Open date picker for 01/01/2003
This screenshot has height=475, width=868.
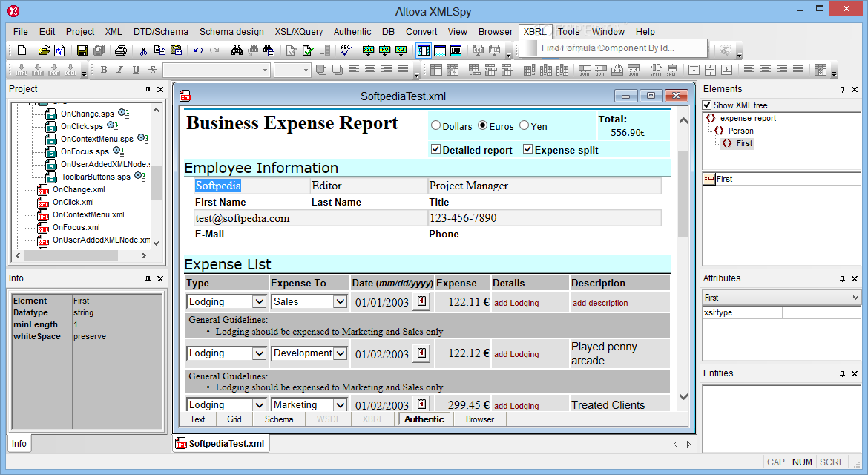pyautogui.click(x=422, y=302)
